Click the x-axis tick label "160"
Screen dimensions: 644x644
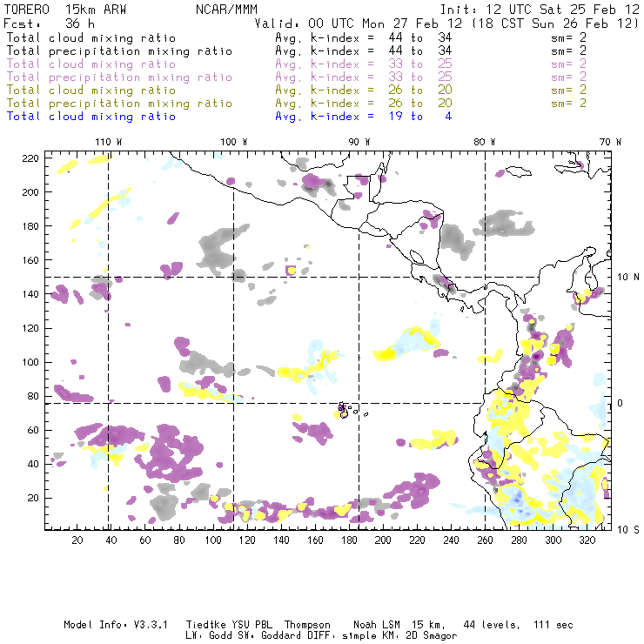click(x=315, y=540)
